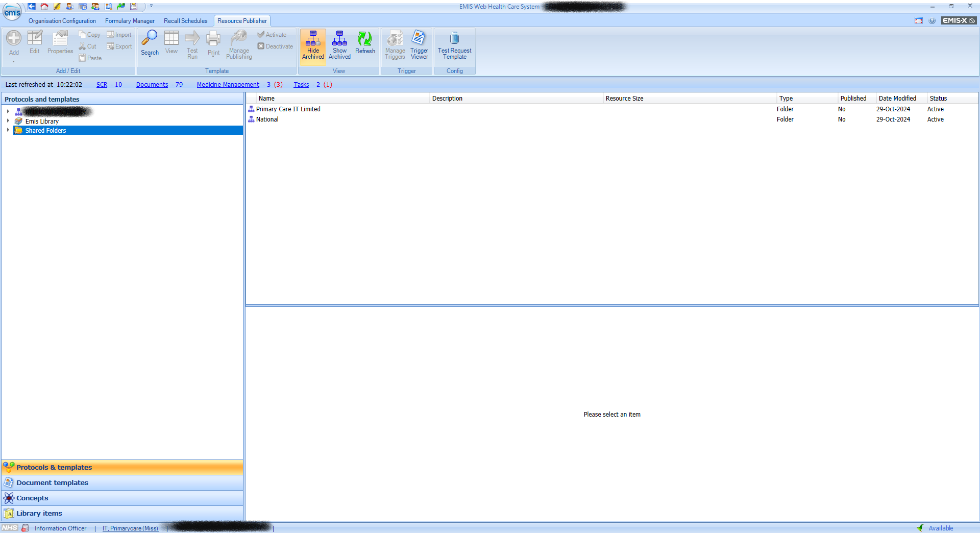Sort by the Published column header
Screen dimensions: 980x533
pos(857,99)
